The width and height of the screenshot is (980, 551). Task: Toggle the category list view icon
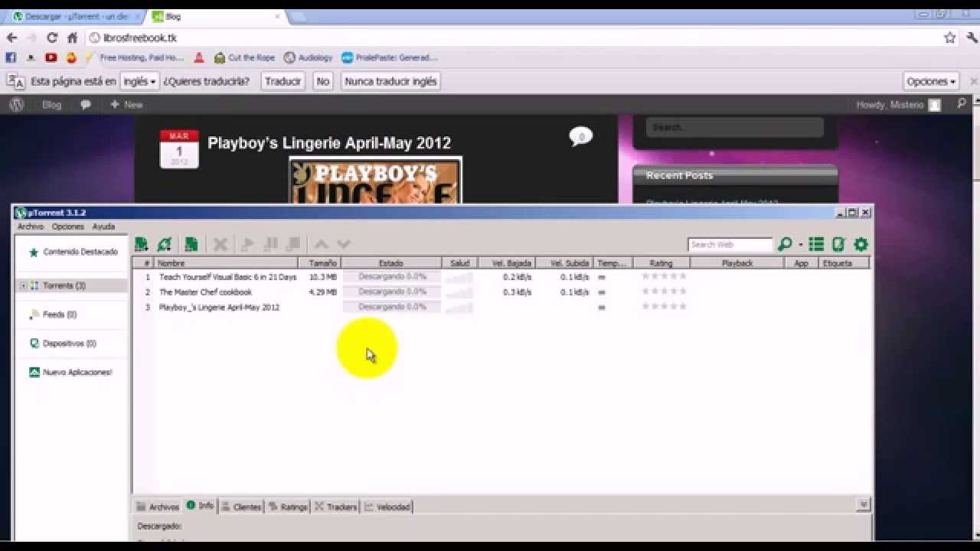(816, 244)
